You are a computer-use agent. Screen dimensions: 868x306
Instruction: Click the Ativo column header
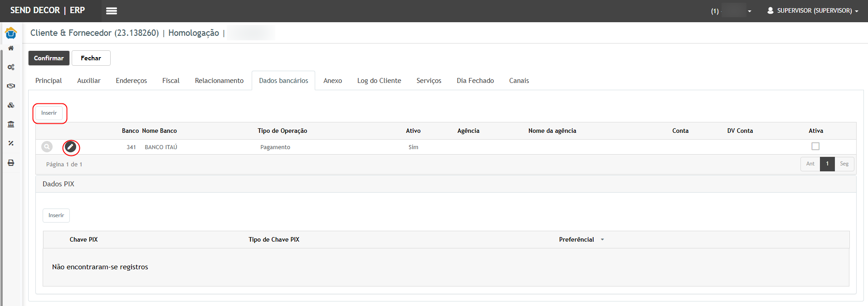[x=413, y=131]
